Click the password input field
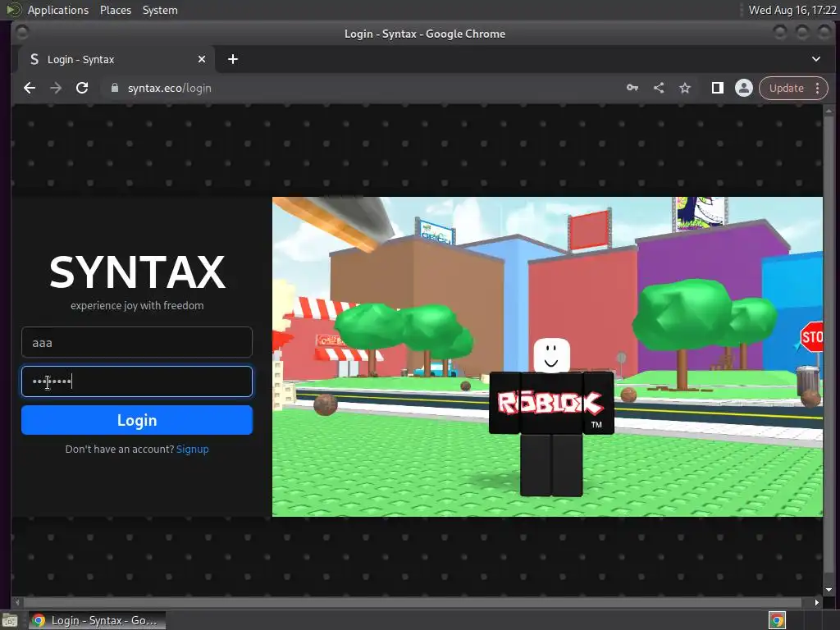Screen dimensions: 840x630 (137, 381)
